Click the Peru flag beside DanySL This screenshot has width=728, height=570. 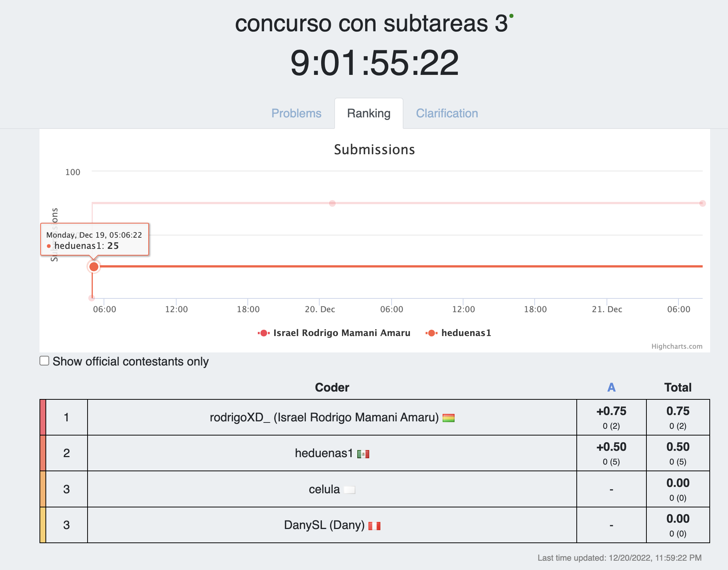pyautogui.click(x=375, y=525)
